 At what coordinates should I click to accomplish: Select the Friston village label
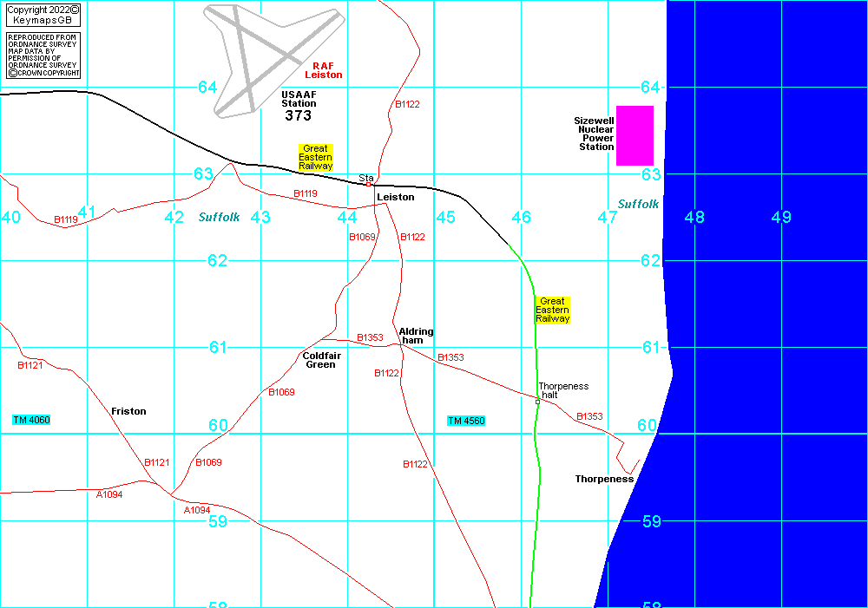(x=128, y=411)
